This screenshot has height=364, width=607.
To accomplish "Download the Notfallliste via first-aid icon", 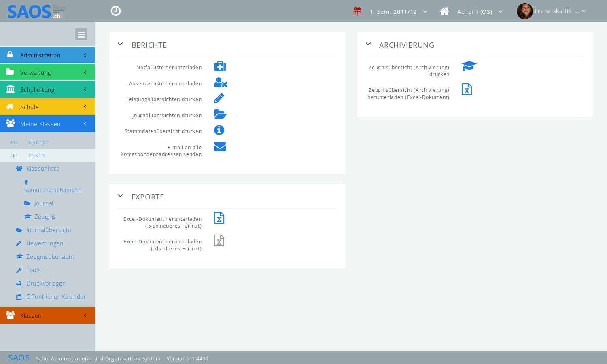I will pos(220,66).
